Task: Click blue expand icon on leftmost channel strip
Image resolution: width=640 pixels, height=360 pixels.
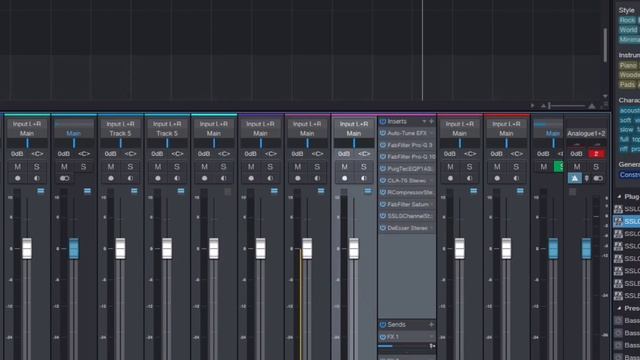Action: tap(41, 191)
